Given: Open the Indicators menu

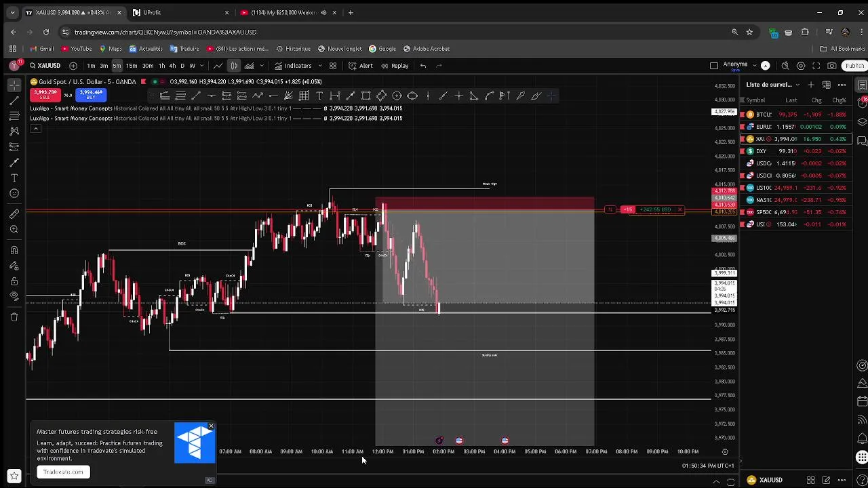Looking at the screenshot, I should [293, 66].
